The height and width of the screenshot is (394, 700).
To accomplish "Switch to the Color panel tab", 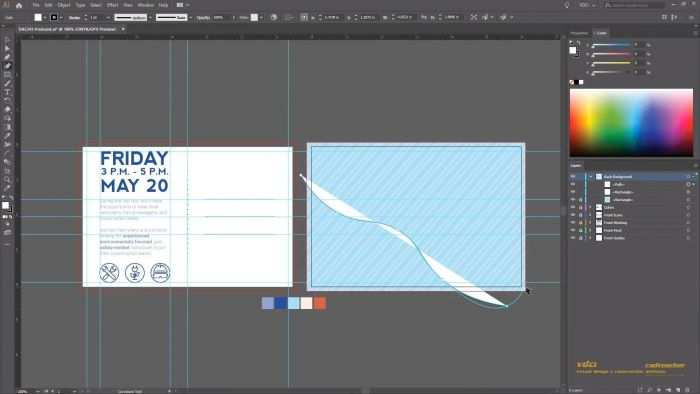I will (601, 33).
